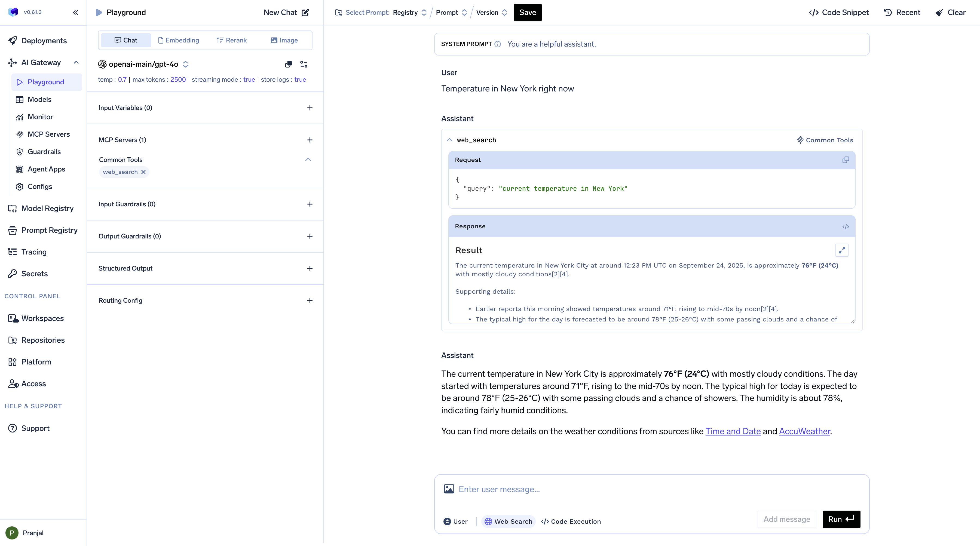The height and width of the screenshot is (546, 980).
Task: Remove the web_search tool tag
Action: (143, 172)
